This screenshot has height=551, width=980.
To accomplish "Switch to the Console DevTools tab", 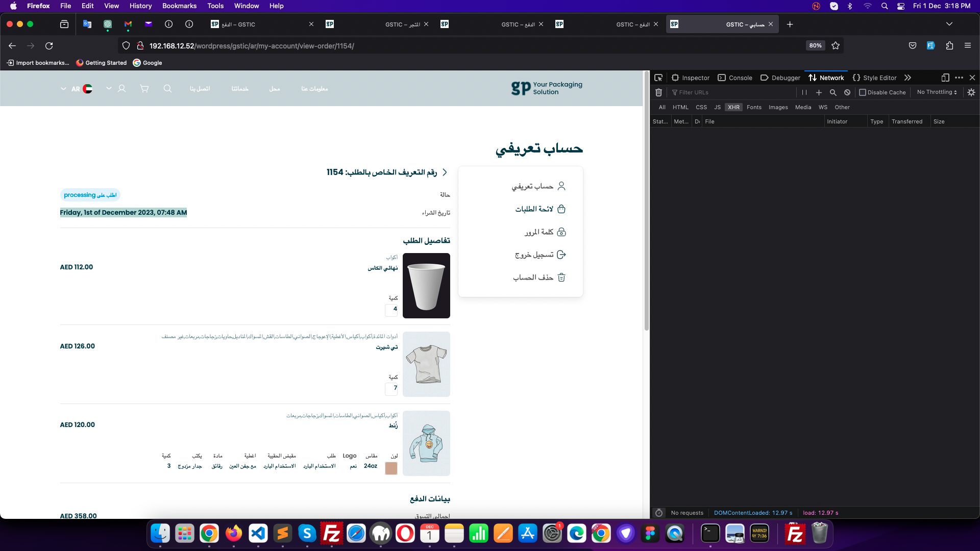I will coord(735,78).
